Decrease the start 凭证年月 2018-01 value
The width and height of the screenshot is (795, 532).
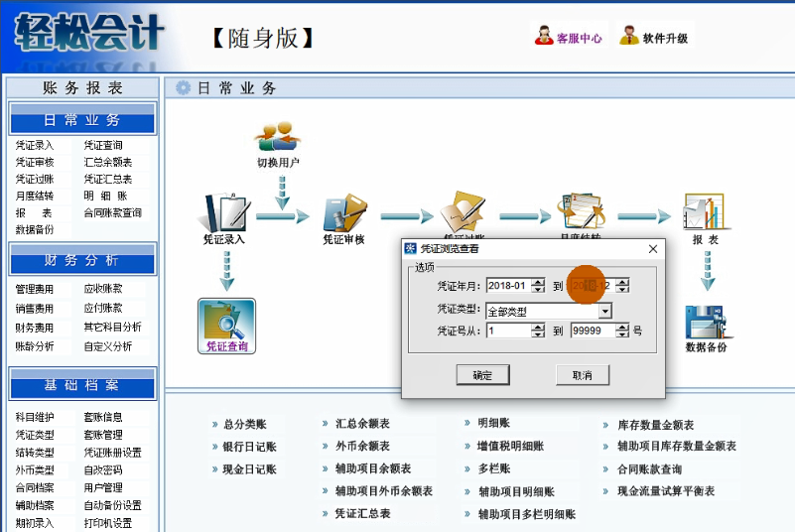click(539, 289)
